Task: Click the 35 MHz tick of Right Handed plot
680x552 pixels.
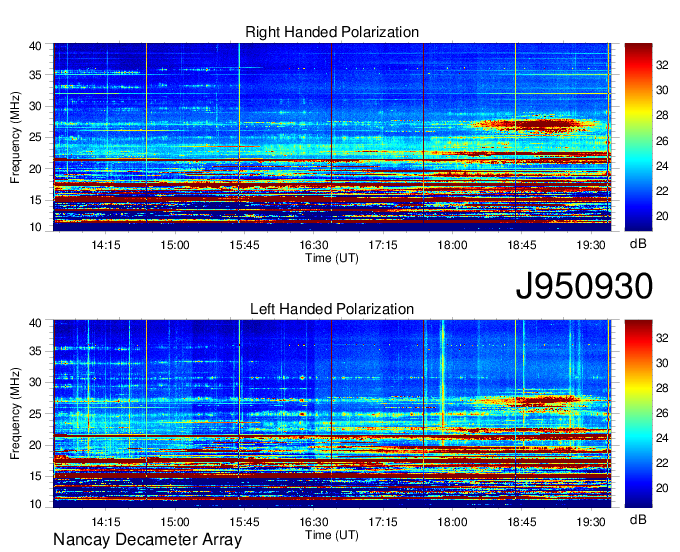Action: point(35,75)
